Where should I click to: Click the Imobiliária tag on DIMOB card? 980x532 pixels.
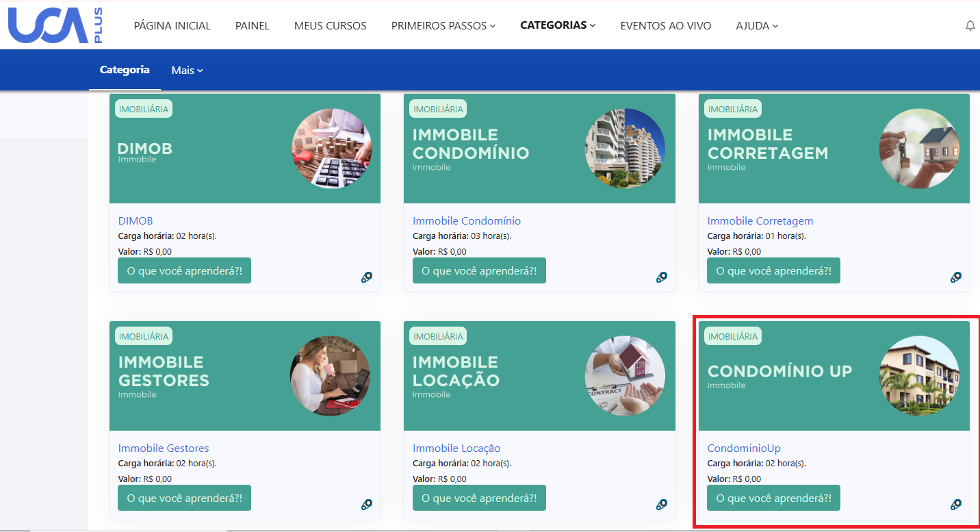point(144,109)
